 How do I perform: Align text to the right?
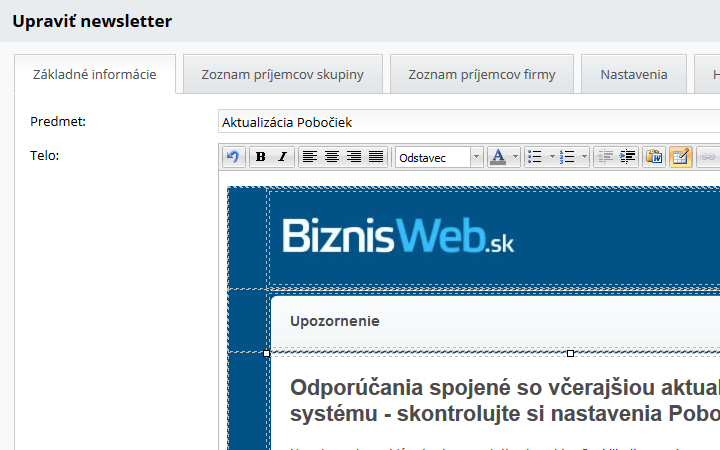(x=354, y=157)
